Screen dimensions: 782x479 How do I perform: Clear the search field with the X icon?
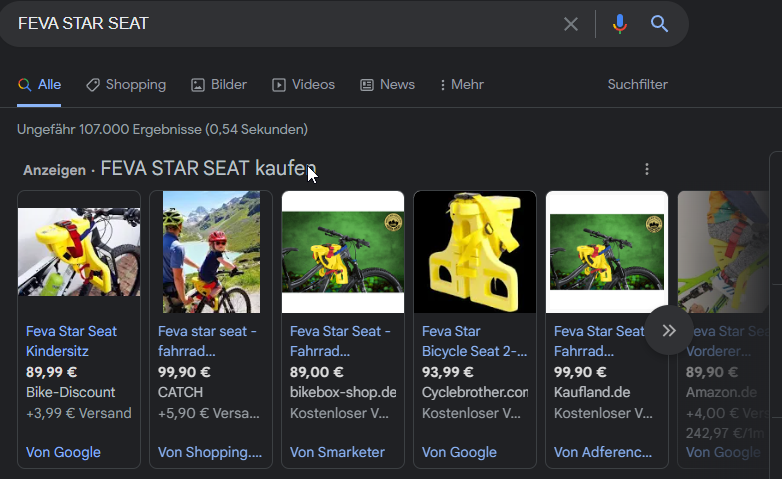571,24
